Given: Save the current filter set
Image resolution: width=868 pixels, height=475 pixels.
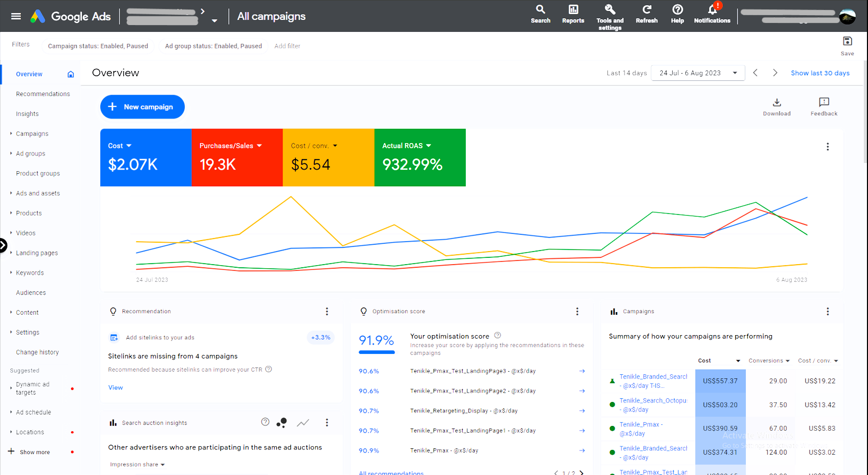Looking at the screenshot, I should tap(847, 42).
